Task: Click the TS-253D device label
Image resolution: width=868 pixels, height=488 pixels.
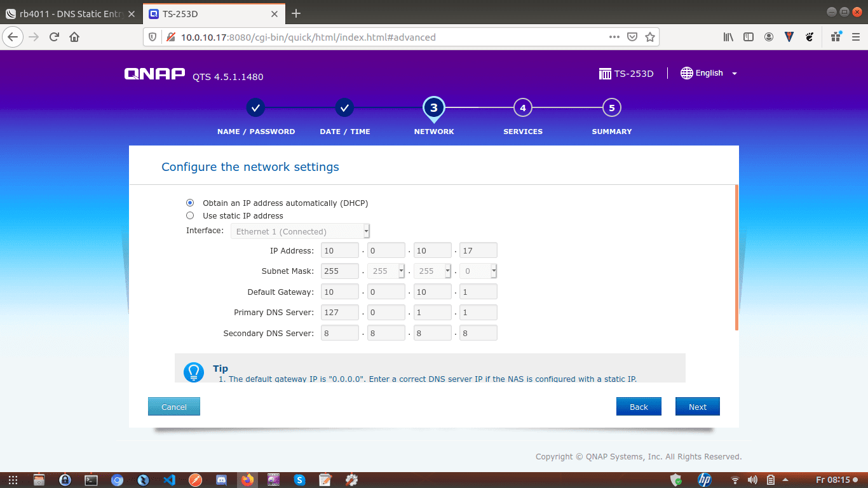Action: coord(627,74)
